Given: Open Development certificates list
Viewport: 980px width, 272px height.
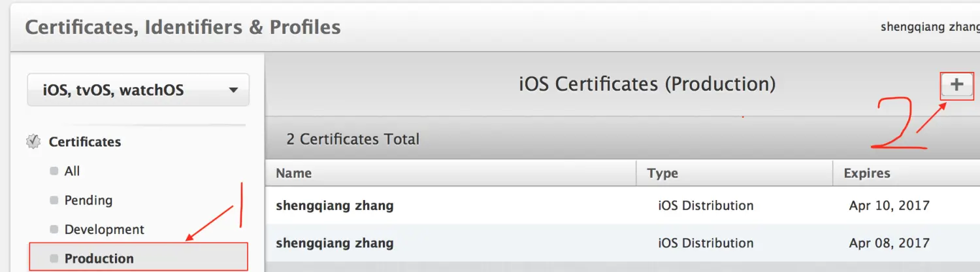Looking at the screenshot, I should pyautogui.click(x=104, y=230).
